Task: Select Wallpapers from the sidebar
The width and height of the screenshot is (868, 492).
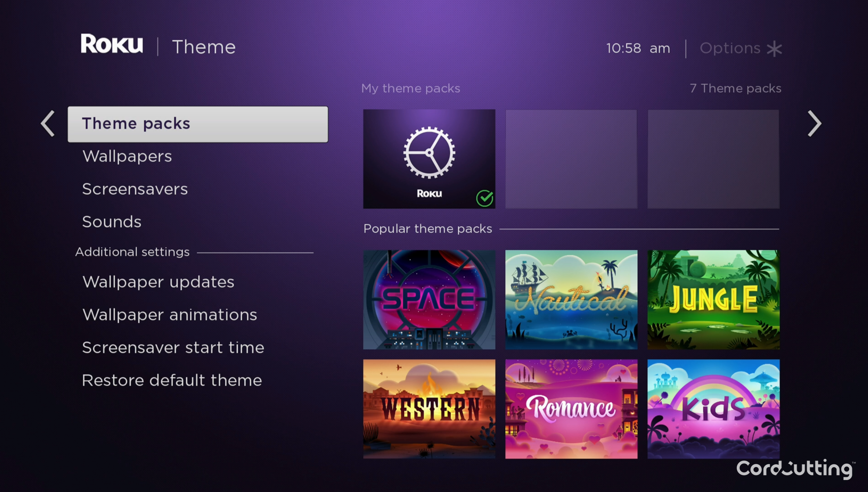Action: click(x=127, y=156)
